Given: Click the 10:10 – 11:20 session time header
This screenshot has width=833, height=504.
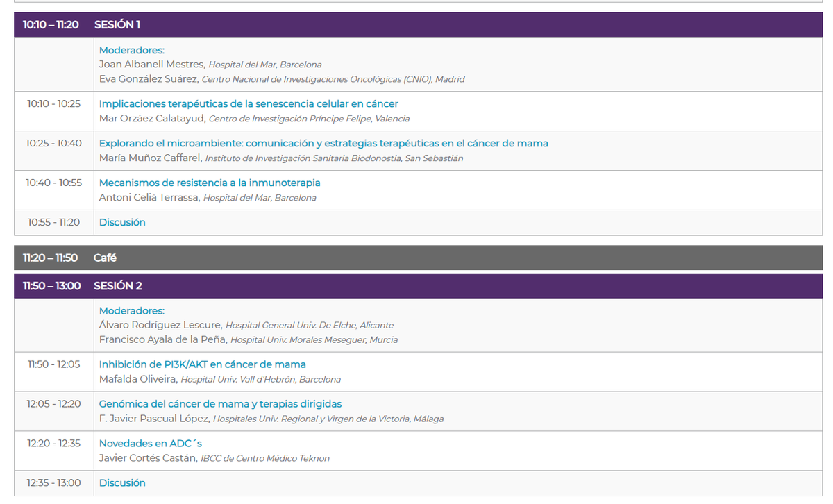Looking at the screenshot, I should [51, 24].
